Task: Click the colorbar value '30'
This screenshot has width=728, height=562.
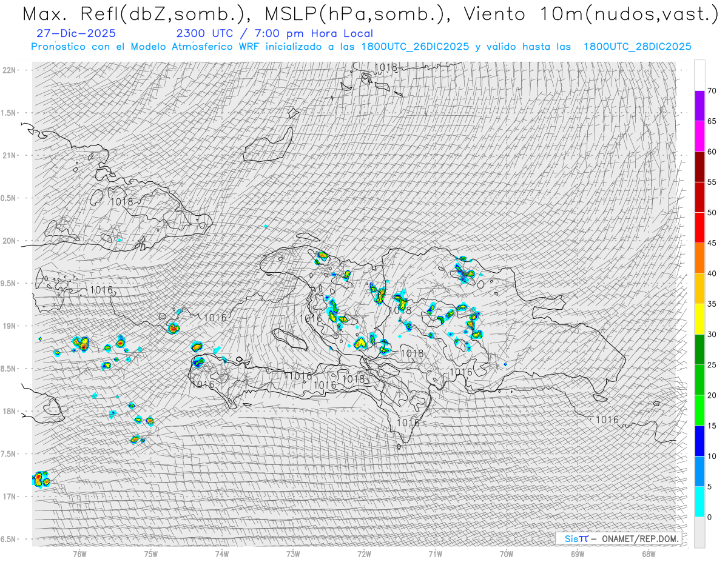Action: pos(712,335)
